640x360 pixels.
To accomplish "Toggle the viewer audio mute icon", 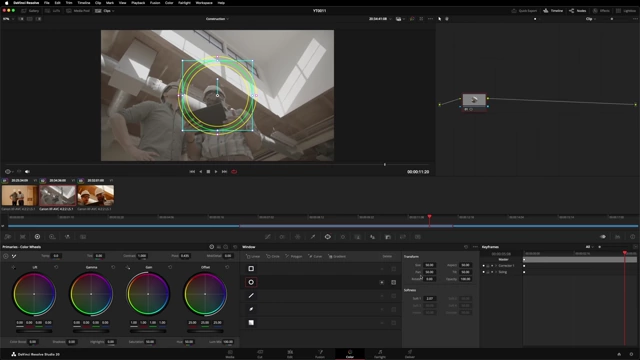I will (x=27, y=172).
